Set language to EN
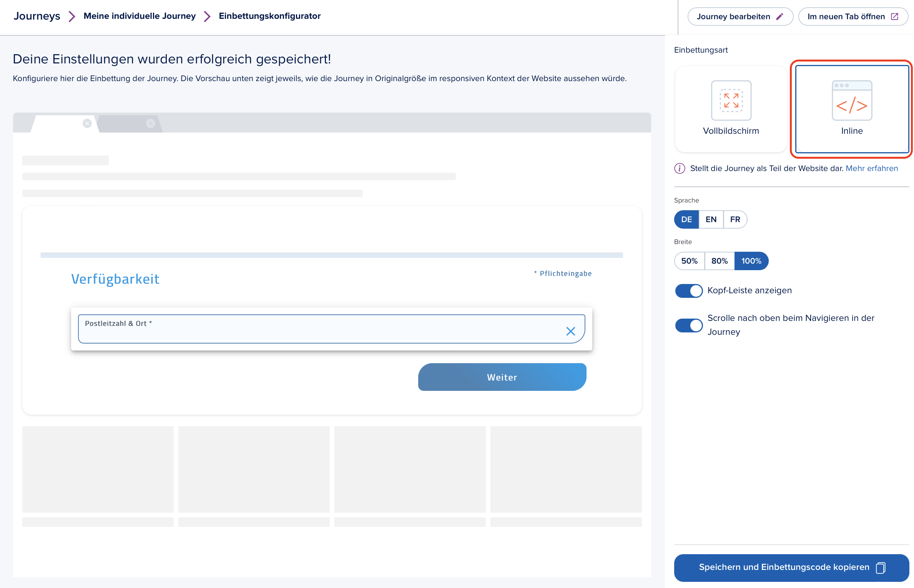 click(711, 219)
